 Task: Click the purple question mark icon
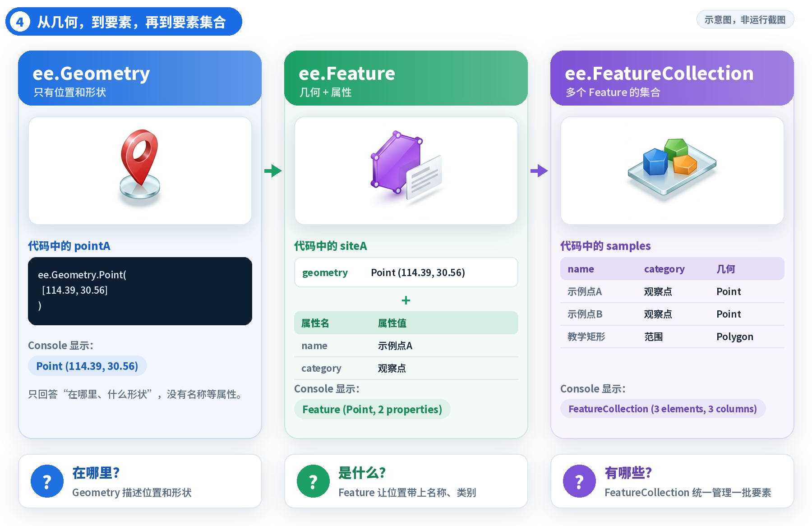(579, 481)
